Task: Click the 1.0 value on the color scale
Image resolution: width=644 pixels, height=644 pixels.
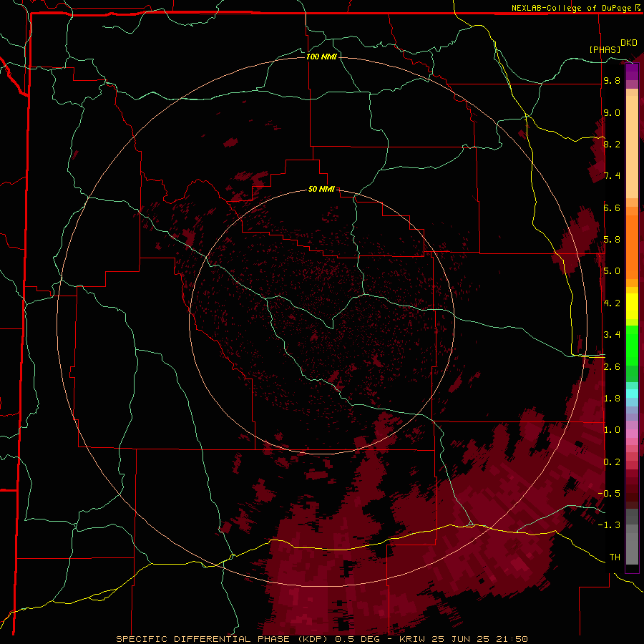Action: (x=612, y=430)
